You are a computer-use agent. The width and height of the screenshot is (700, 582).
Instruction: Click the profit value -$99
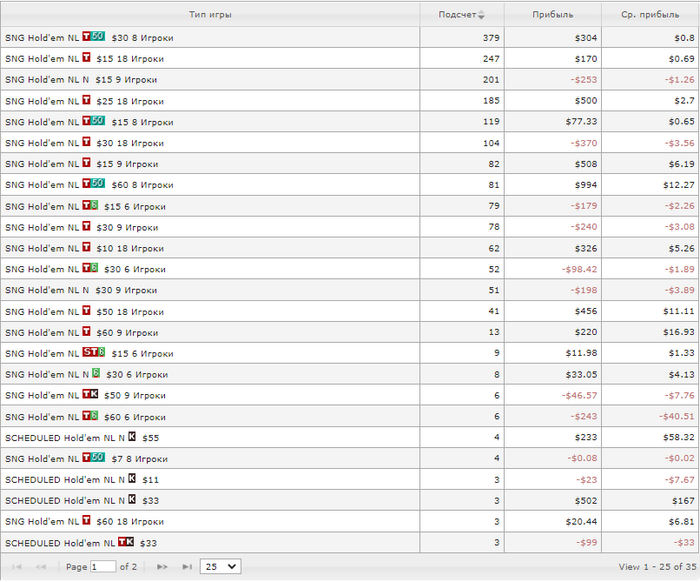[586, 543]
